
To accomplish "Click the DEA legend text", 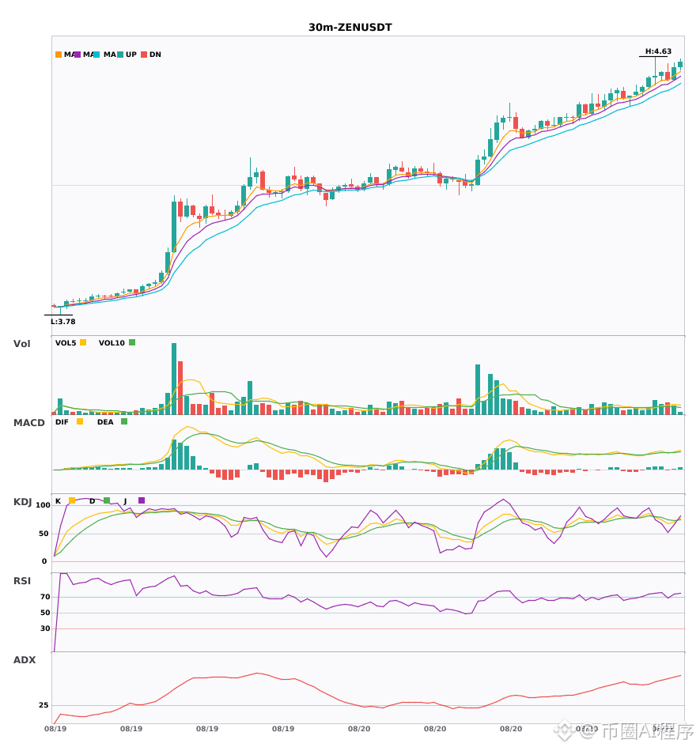I will point(105,422).
